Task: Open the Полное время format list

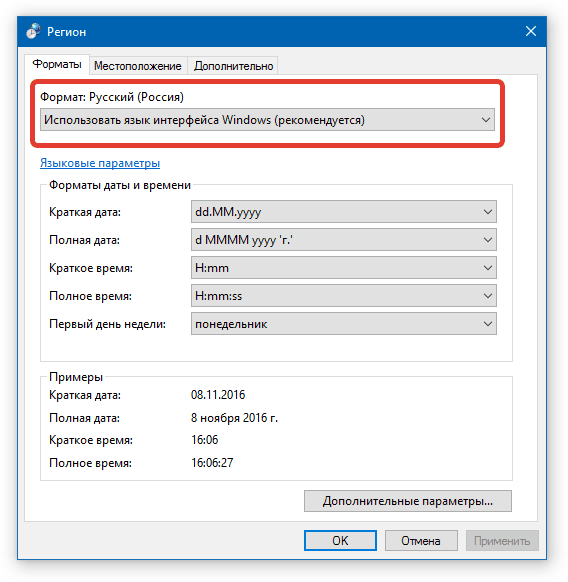Action: [x=344, y=296]
